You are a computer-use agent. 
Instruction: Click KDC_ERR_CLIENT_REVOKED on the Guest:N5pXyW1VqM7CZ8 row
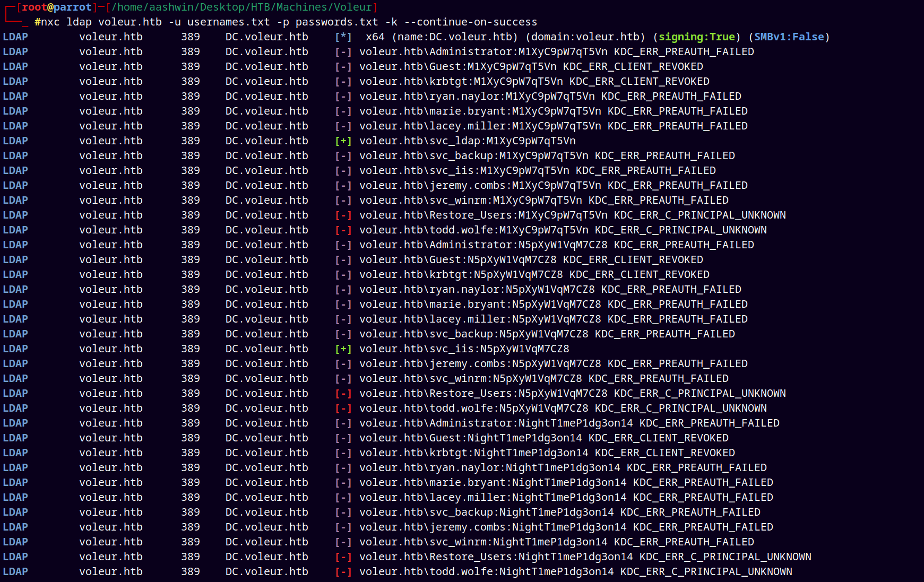[633, 259]
